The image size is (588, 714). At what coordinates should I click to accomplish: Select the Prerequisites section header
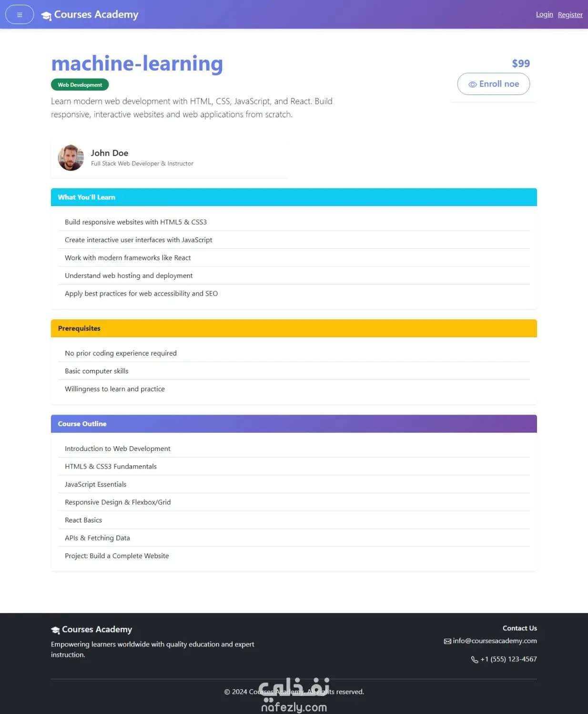(294, 328)
